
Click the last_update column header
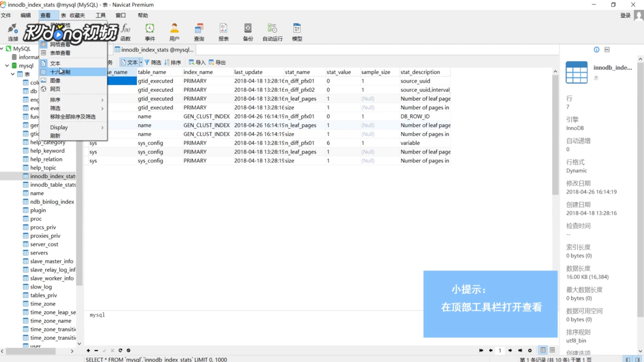point(258,72)
